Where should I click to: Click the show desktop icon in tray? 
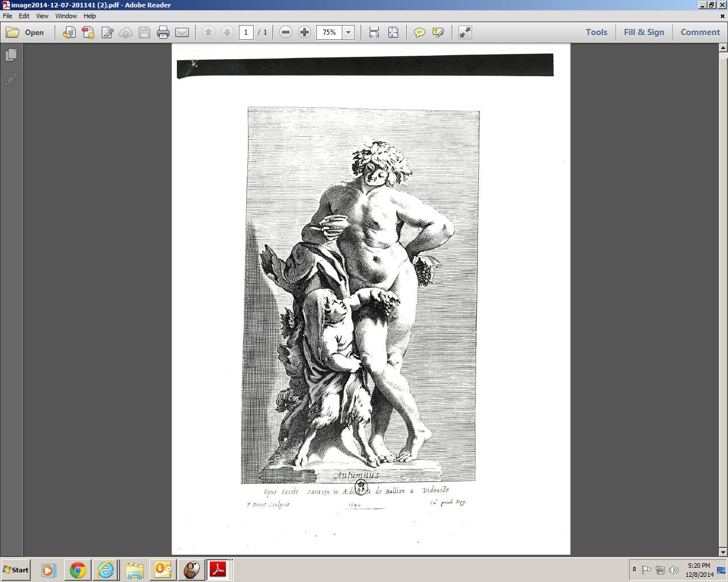tap(721, 569)
